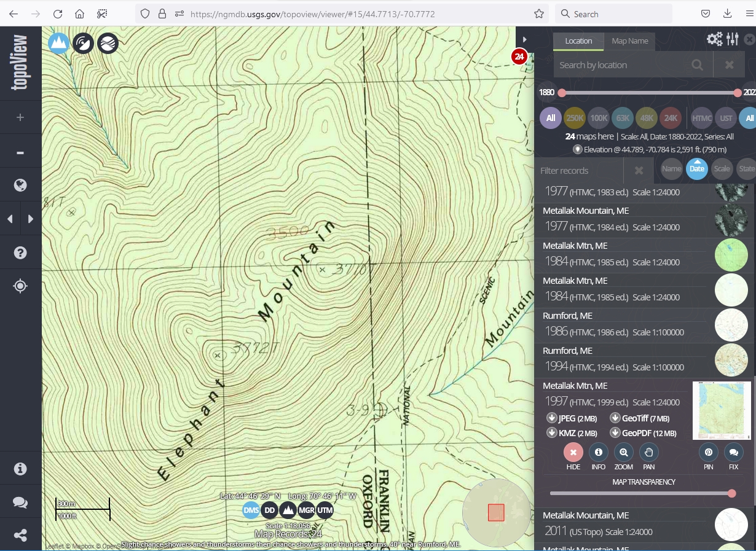756x551 pixels.
Task: Collapse the side panel arrow
Action: pyautogui.click(x=524, y=39)
